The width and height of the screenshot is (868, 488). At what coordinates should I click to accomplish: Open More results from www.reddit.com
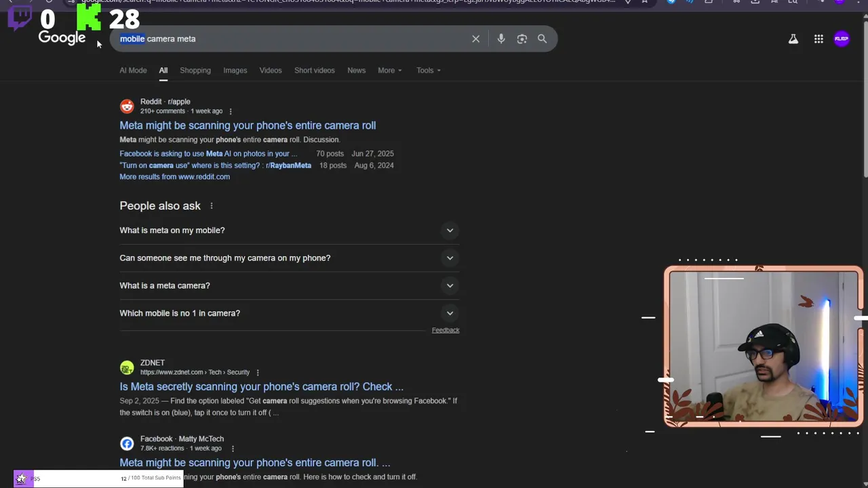(175, 177)
